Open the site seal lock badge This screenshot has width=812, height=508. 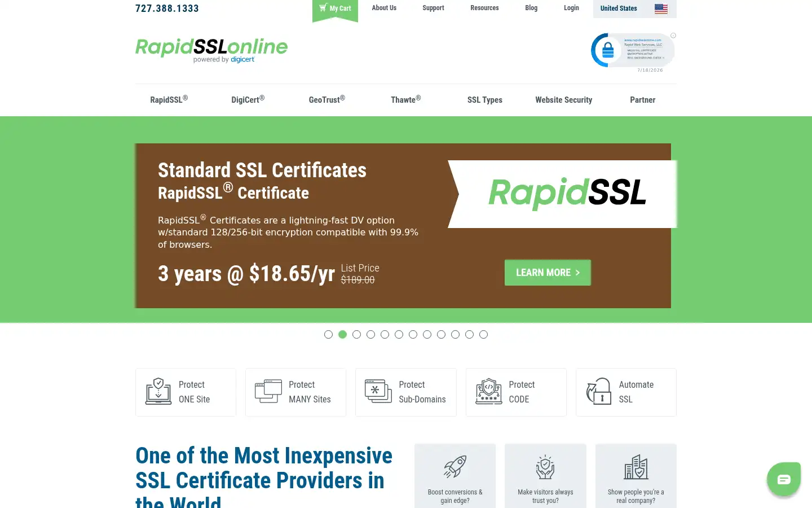(x=632, y=50)
